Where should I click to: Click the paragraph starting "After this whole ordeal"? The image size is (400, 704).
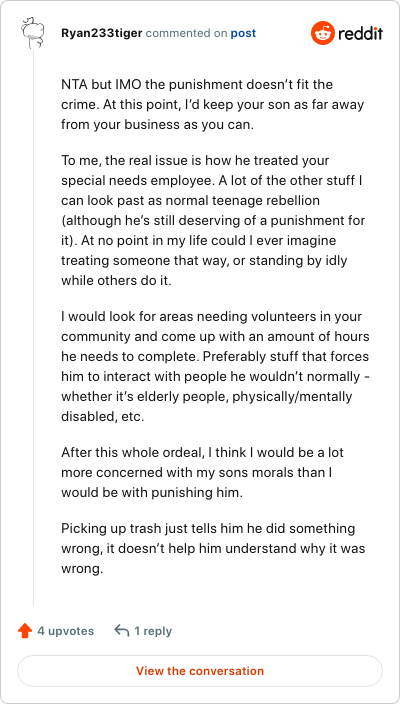coord(202,472)
